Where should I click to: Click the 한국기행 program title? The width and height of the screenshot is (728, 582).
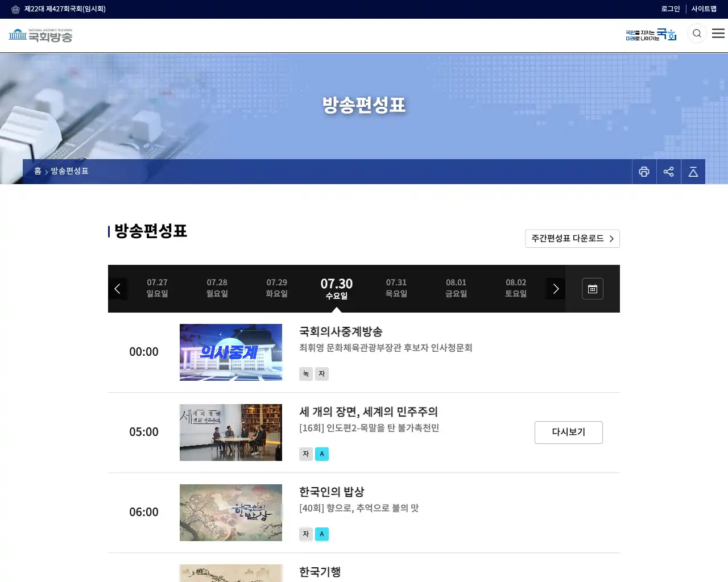click(320, 572)
